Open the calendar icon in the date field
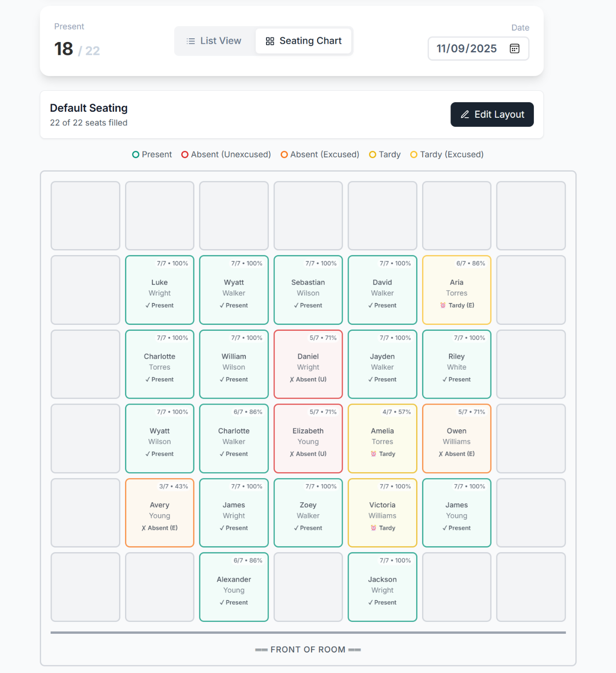Image resolution: width=616 pixels, height=673 pixels. click(x=514, y=48)
